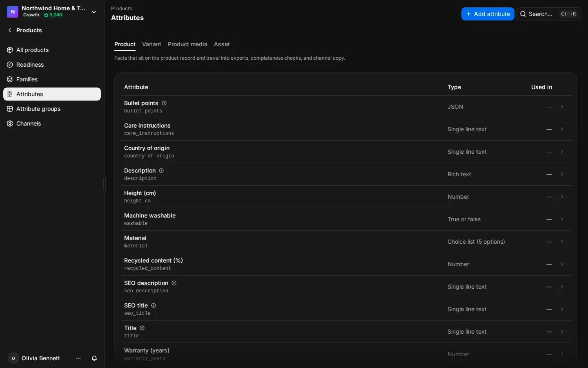
Task: Go back using the Products arrow
Action: pyautogui.click(x=10, y=30)
